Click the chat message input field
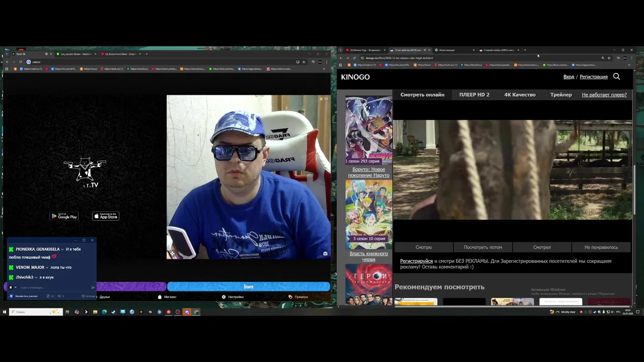Viewport: 644px width, 362px height. [54, 288]
